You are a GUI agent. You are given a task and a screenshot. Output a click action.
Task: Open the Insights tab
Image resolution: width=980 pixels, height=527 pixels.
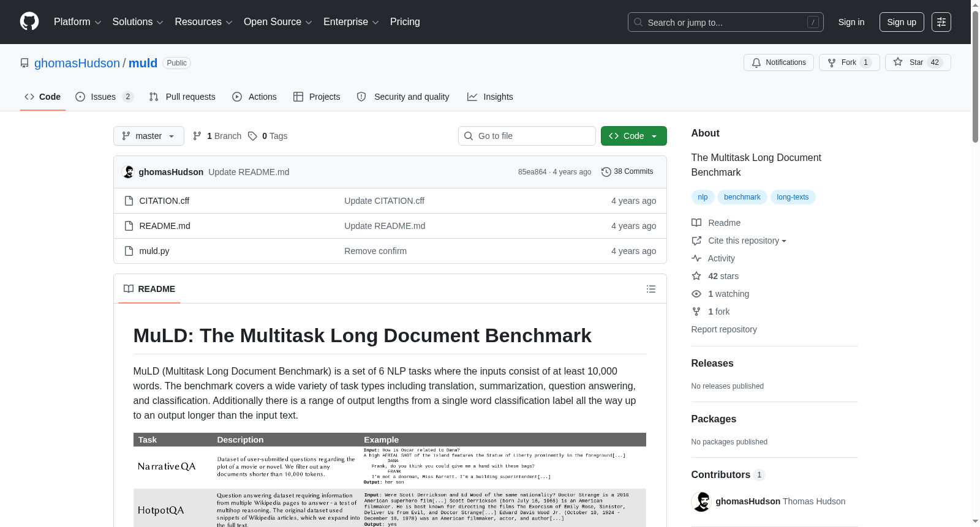(490, 97)
